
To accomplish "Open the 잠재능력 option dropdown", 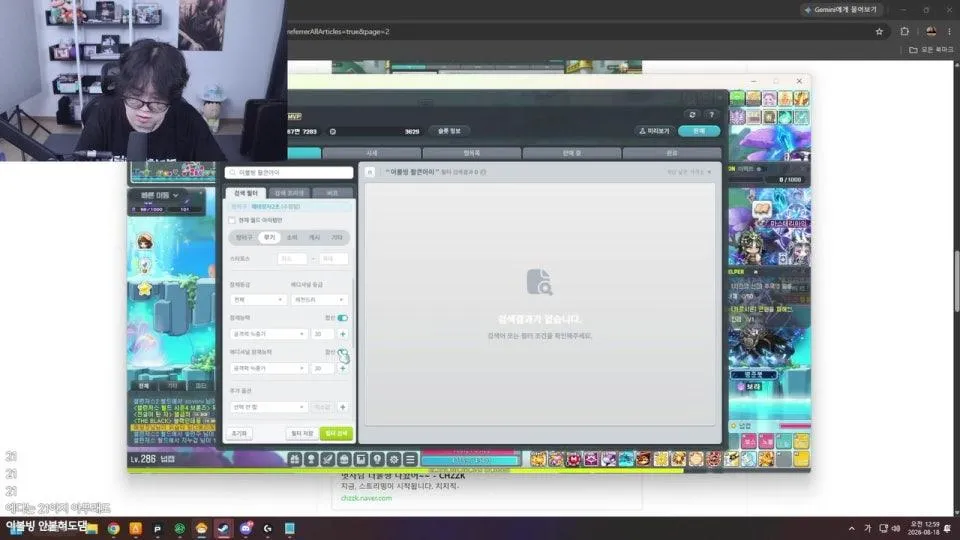I will [268, 334].
